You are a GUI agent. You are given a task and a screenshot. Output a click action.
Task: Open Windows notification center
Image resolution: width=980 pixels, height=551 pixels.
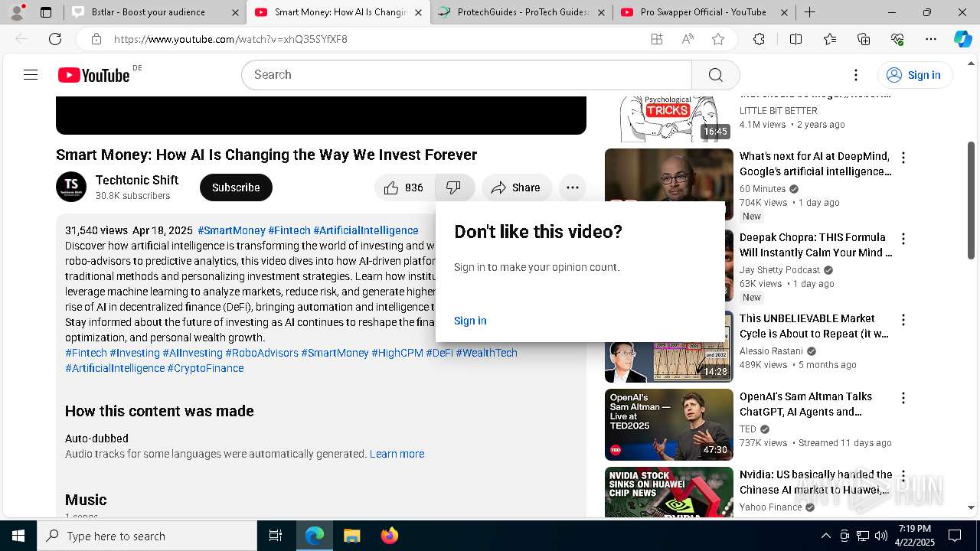pos(955,536)
